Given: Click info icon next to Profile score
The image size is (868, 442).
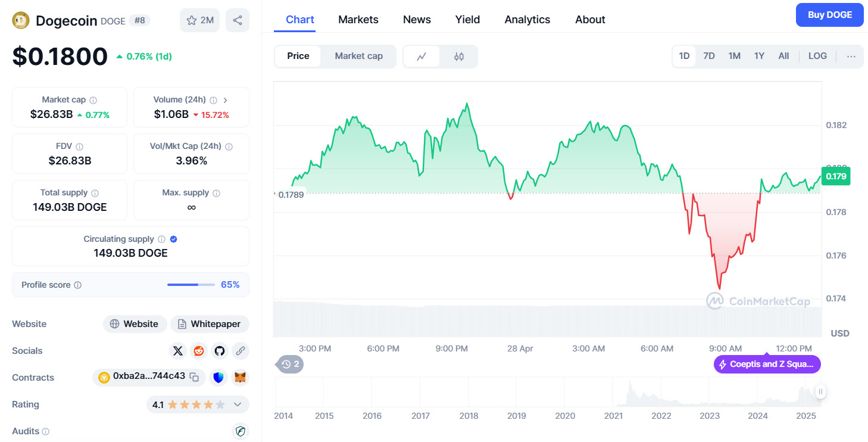Looking at the screenshot, I should [x=77, y=285].
